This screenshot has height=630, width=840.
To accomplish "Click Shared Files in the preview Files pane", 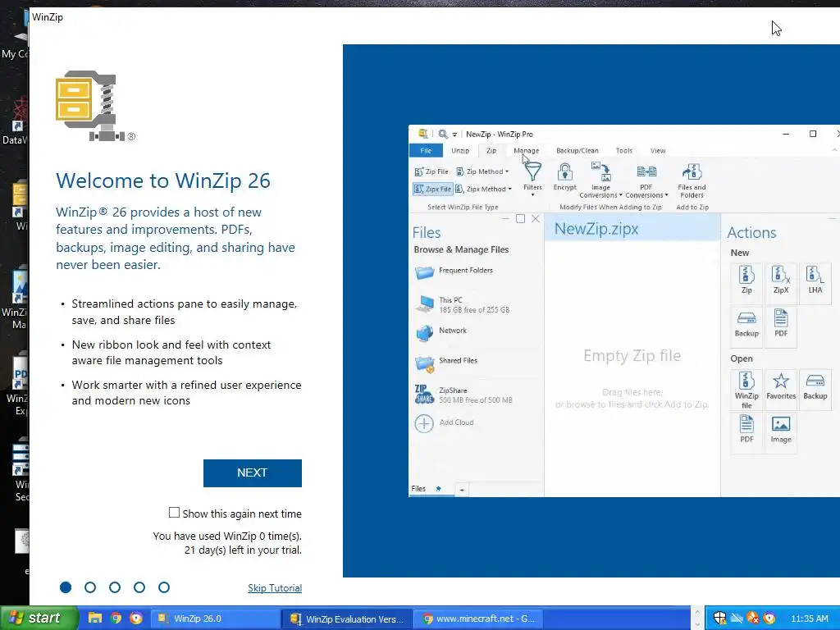I will [446, 363].
